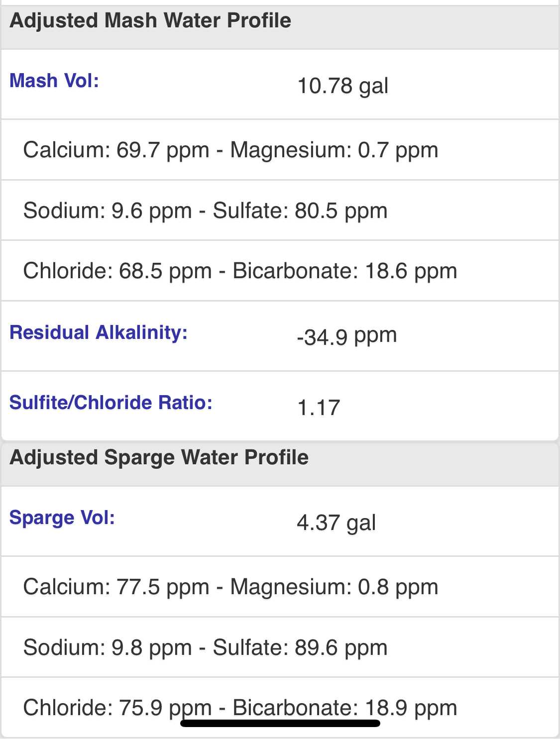The width and height of the screenshot is (560, 739).
Task: Tap the Sulfate 89.6 ppm sparge value
Action: click(x=300, y=647)
